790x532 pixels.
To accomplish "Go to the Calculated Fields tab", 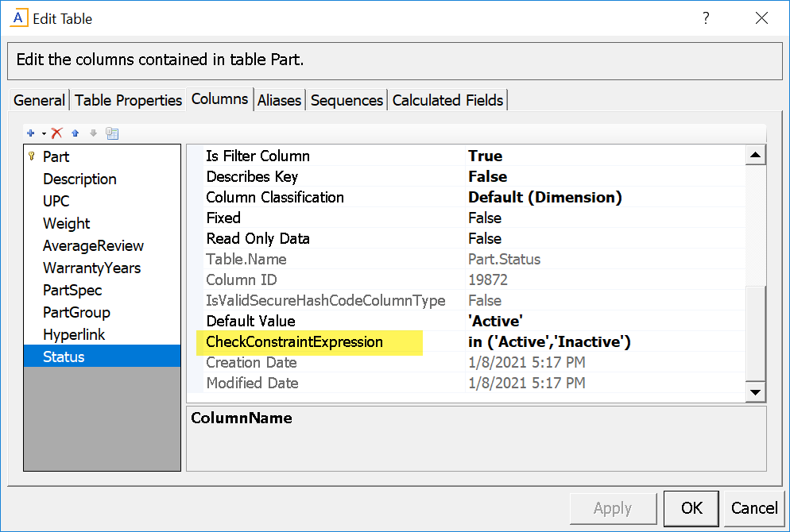I will tap(447, 101).
